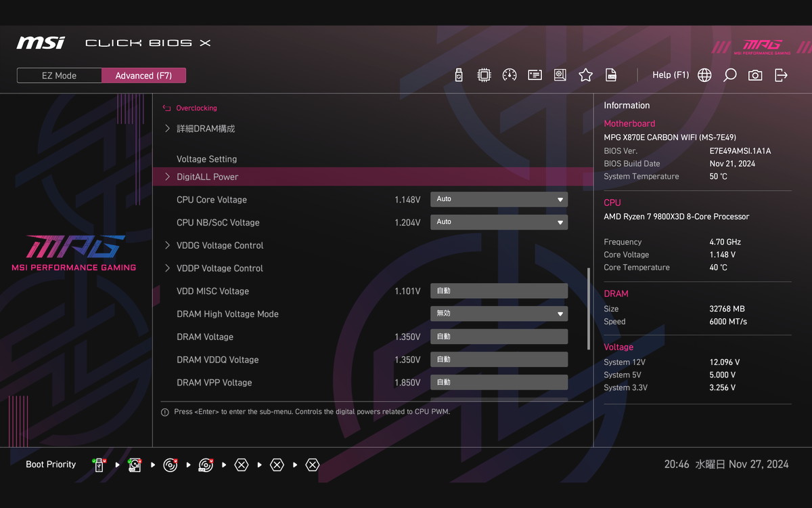
Task: Click MPG X870E CARBON WIFI board name
Action: coord(670,137)
